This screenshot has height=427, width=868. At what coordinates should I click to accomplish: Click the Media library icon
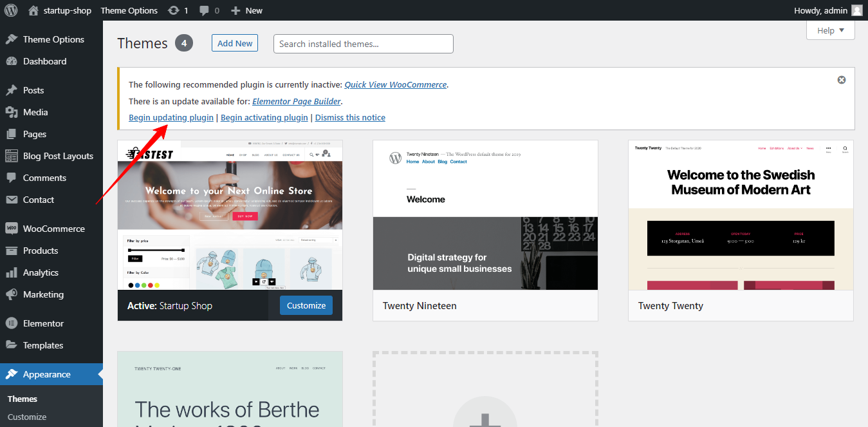click(x=12, y=112)
